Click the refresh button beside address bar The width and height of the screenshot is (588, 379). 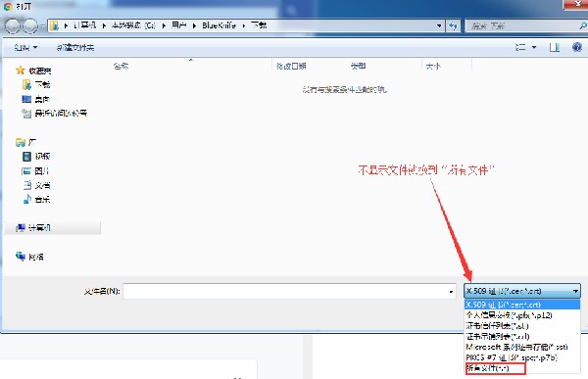[x=453, y=25]
